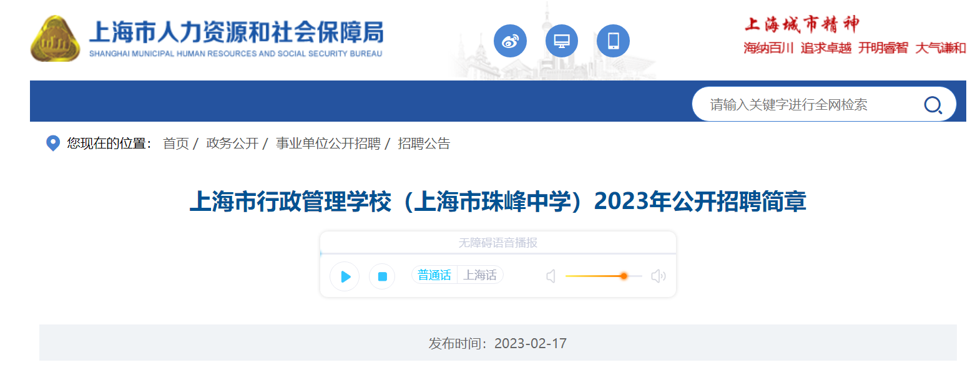Open the Weibo icon link

pos(510,41)
